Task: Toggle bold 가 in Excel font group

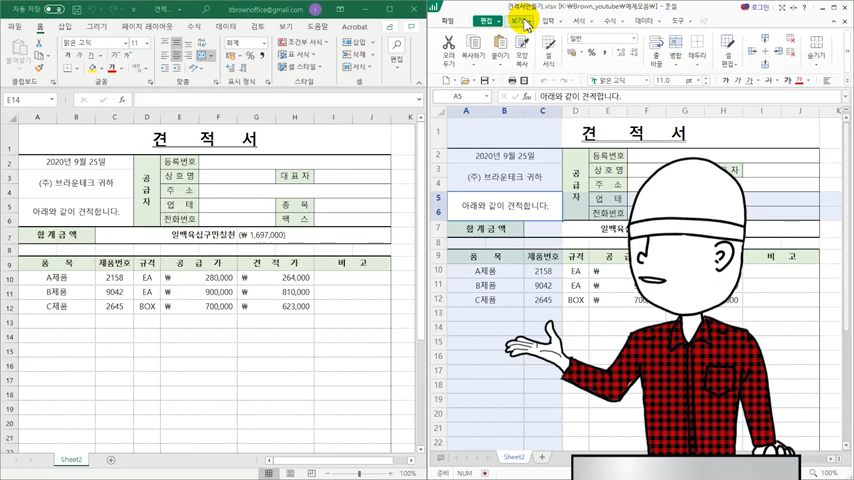Action: point(68,55)
